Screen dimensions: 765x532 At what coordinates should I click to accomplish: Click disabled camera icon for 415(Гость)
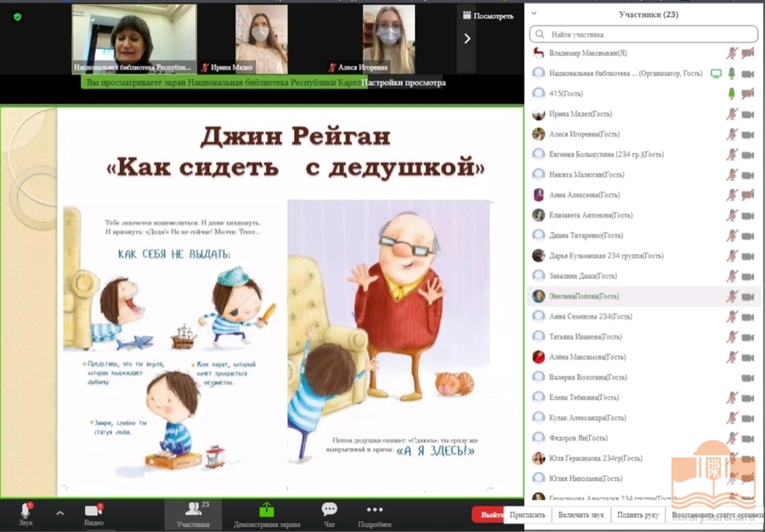click(748, 93)
